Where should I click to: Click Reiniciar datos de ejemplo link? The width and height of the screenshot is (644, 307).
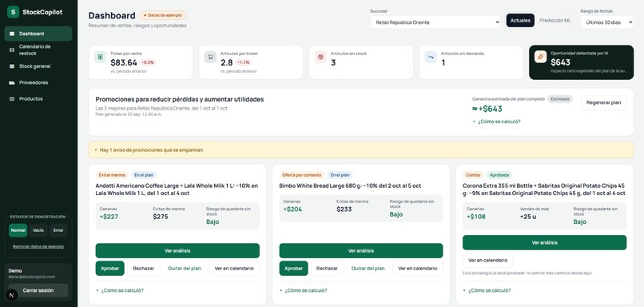coord(38,247)
